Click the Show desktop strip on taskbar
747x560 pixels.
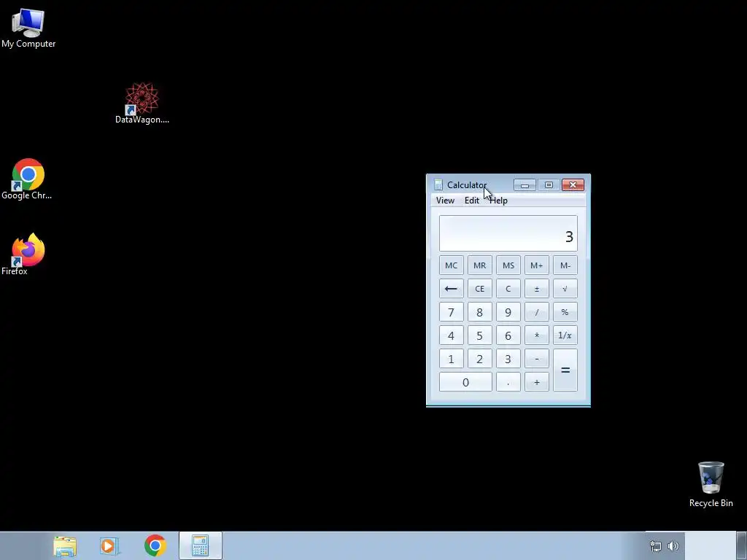coord(742,545)
